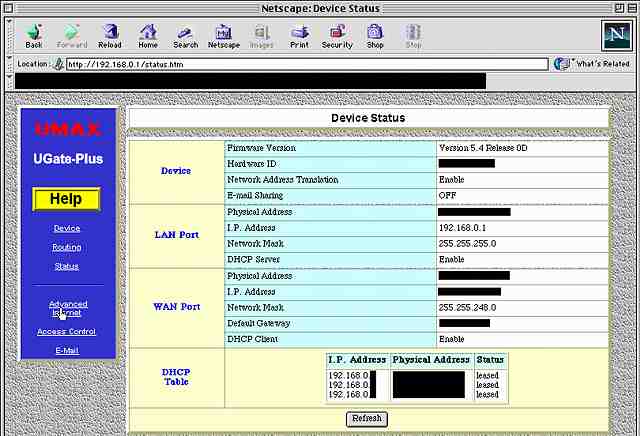This screenshot has width=640, height=436.
Task: Click the LAN I.P. value 192.168.0.1
Action: point(462,228)
